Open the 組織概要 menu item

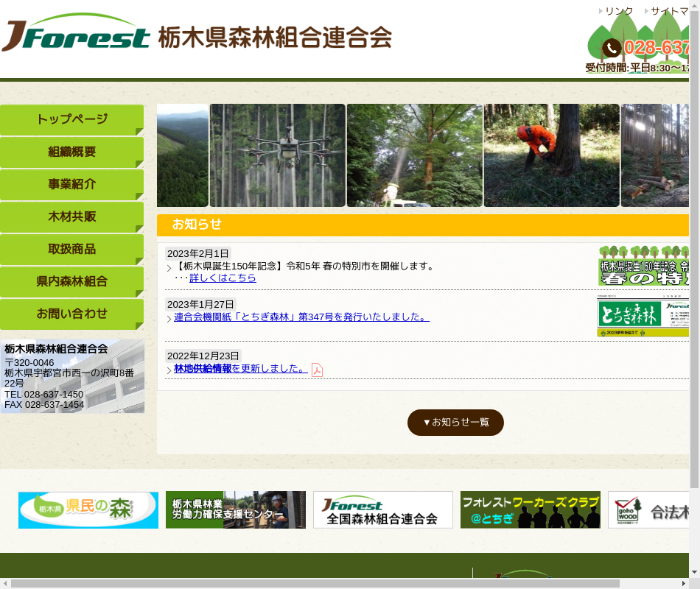[71, 152]
